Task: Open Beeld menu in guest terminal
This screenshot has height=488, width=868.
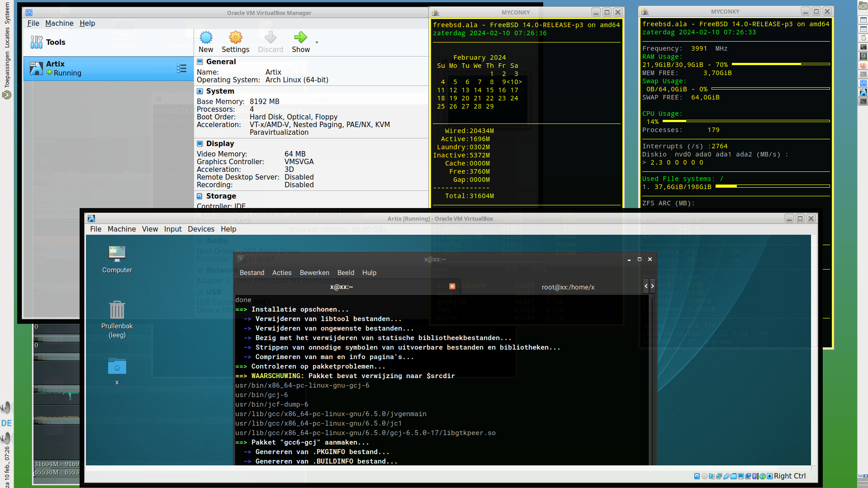Action: point(346,273)
